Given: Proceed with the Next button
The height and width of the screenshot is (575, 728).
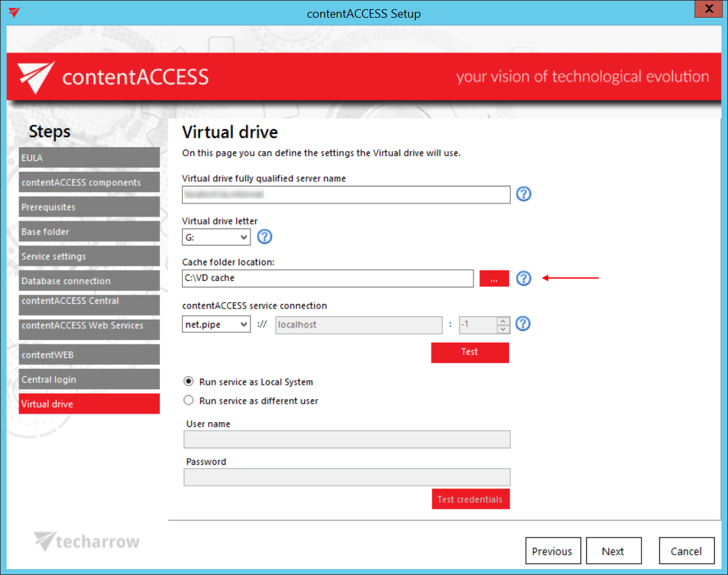Looking at the screenshot, I should (613, 551).
